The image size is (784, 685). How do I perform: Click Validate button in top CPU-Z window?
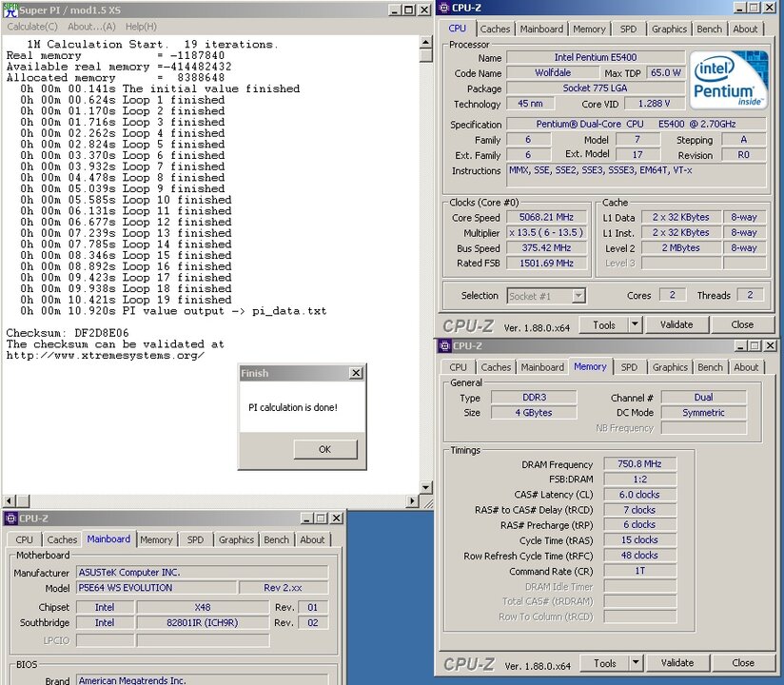676,325
